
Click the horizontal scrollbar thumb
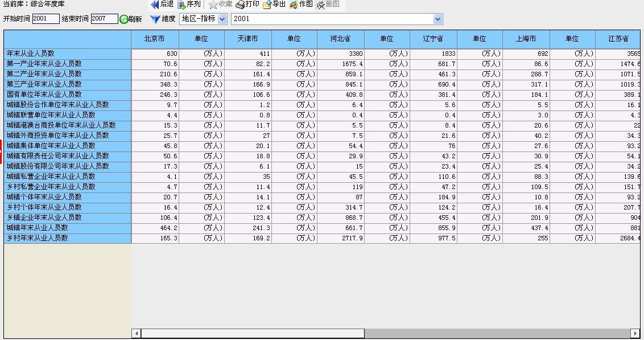click(253, 333)
